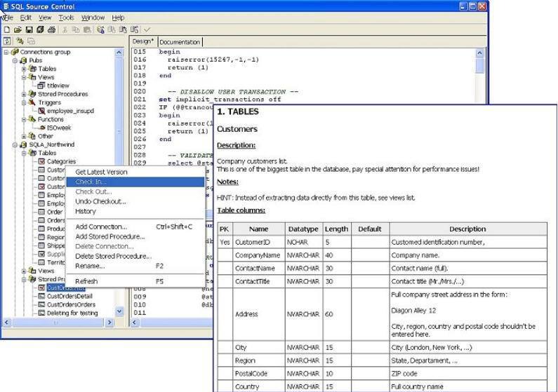Choose Check In from the context menu
This screenshot has width=558, height=392.
91,182
